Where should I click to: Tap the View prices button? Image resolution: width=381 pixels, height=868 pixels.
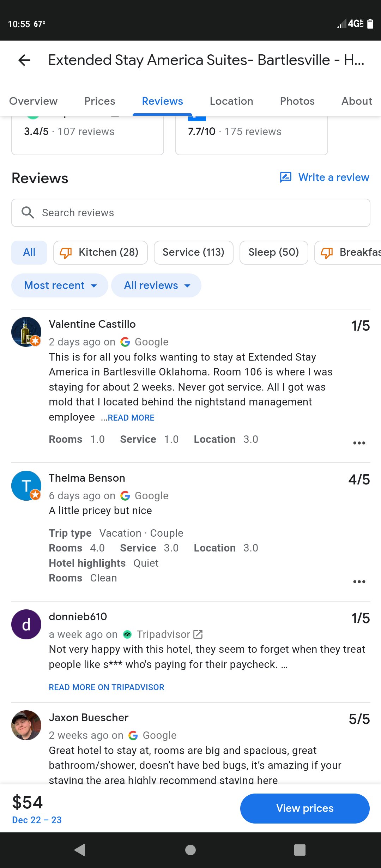[305, 808]
